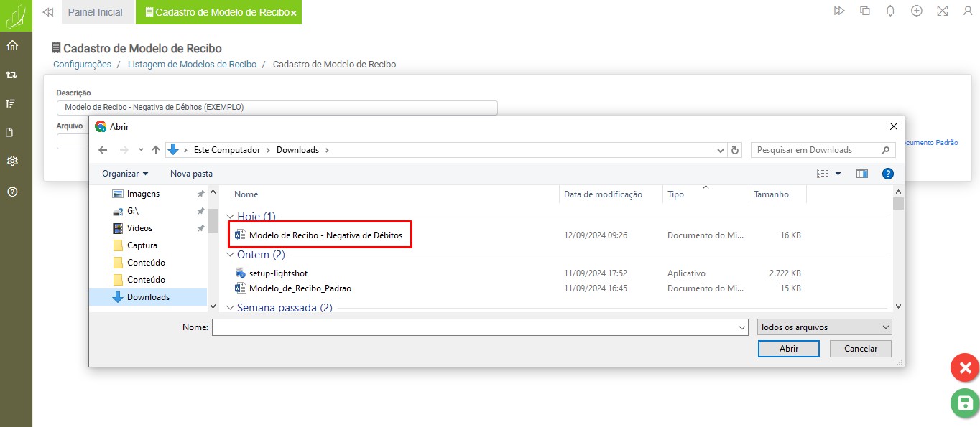
Task: Click the blue help icon in dialog
Action: 887,174
